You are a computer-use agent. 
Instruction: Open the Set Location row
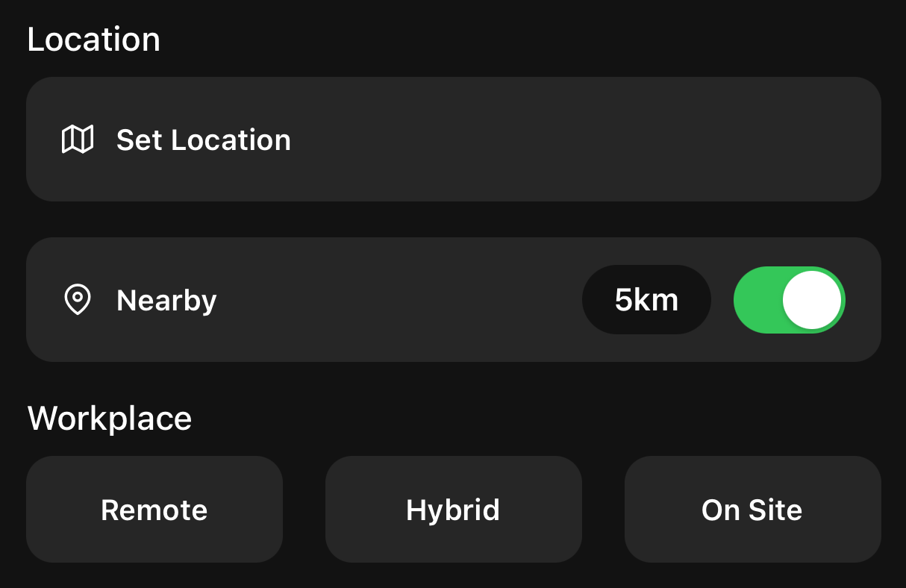[453, 140]
